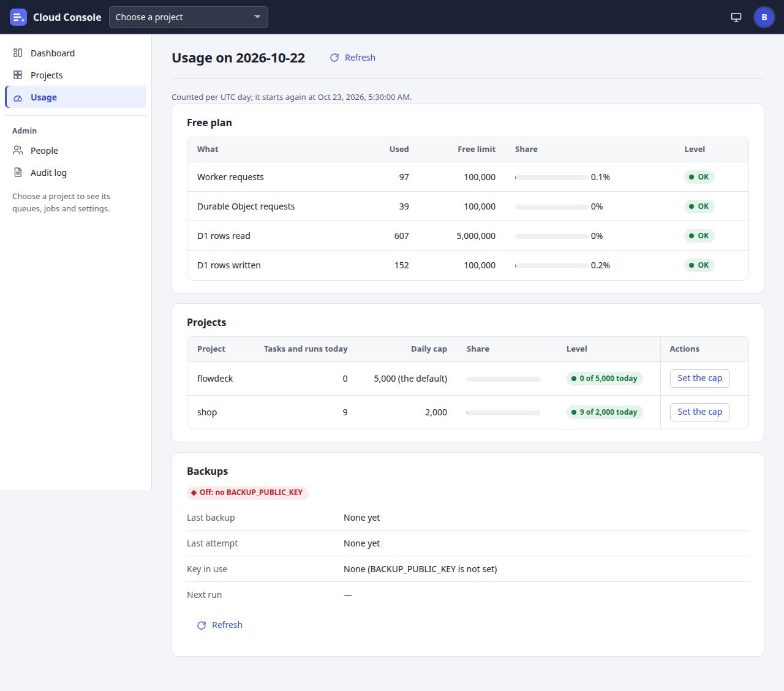
Task: Click the shop share progress bar
Action: pos(503,413)
